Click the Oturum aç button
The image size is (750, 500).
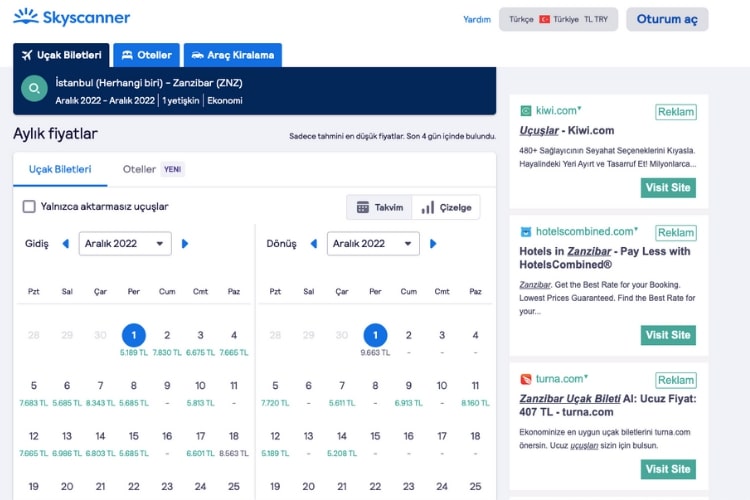click(x=667, y=19)
